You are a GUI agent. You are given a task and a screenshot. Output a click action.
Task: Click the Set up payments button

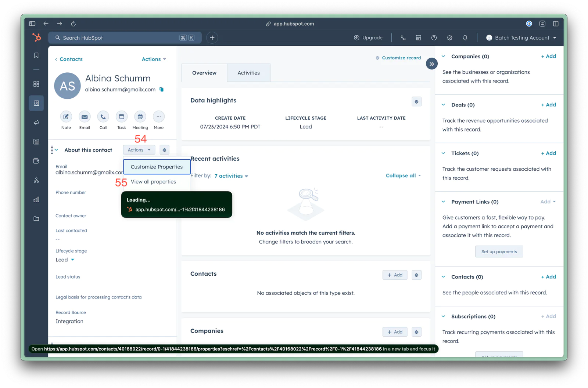(499, 252)
